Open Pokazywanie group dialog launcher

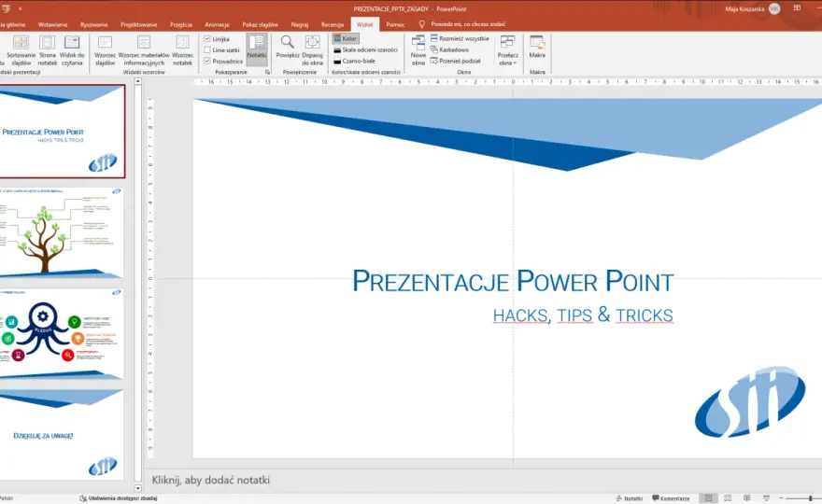(267, 72)
